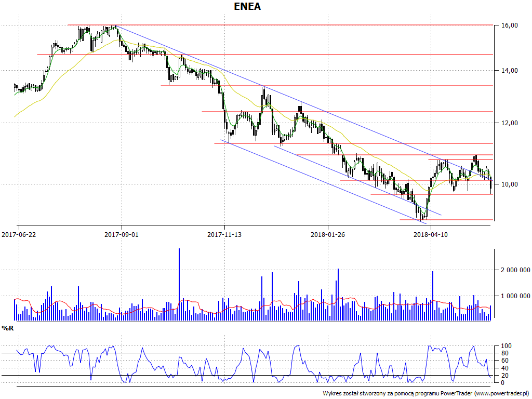Select the 2018-04-10 date label
Viewport: 532px width, 399px height.
point(431,234)
